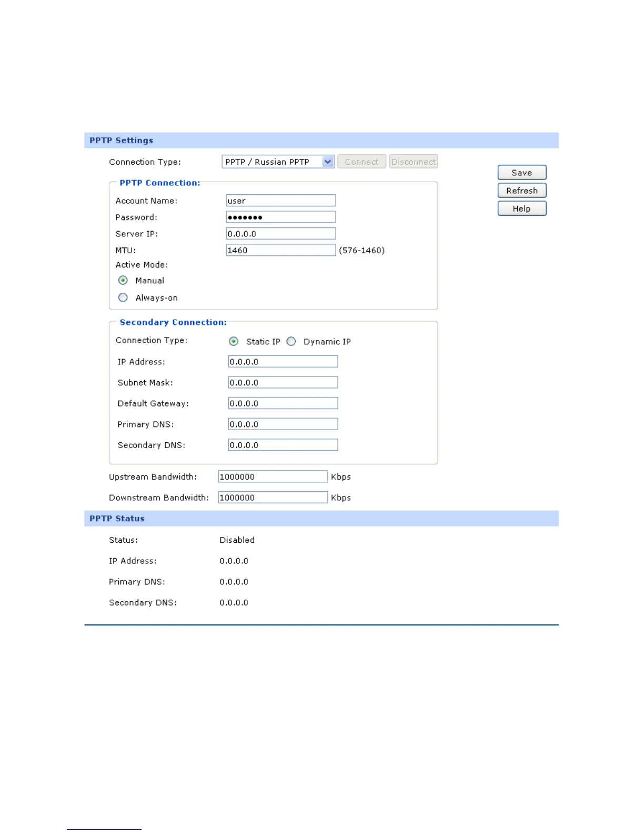This screenshot has width=644, height=834.
Task: Click the PPTP Status section header
Action: pyautogui.click(x=321, y=519)
